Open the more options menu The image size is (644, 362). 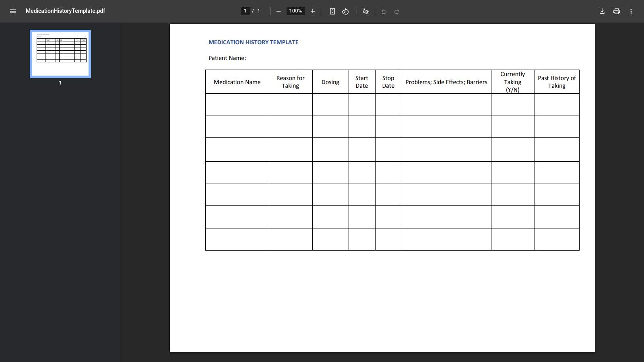coord(631,11)
